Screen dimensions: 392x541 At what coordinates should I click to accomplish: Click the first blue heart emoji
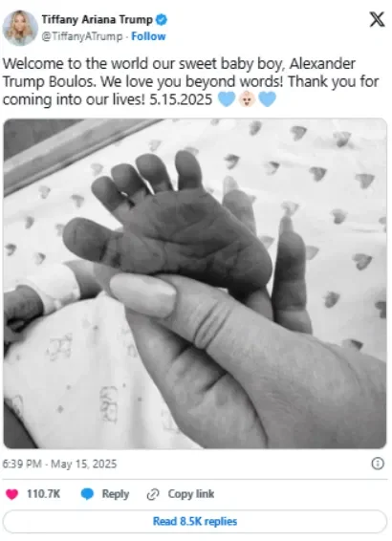pos(227,99)
